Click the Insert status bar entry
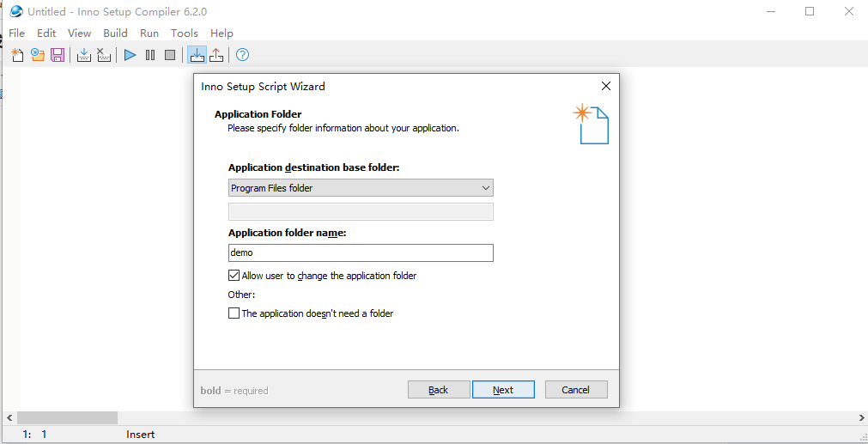 [x=141, y=435]
